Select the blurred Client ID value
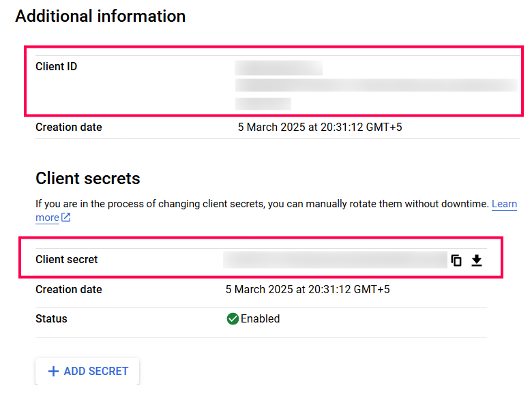The height and width of the screenshot is (405, 532). 375,85
